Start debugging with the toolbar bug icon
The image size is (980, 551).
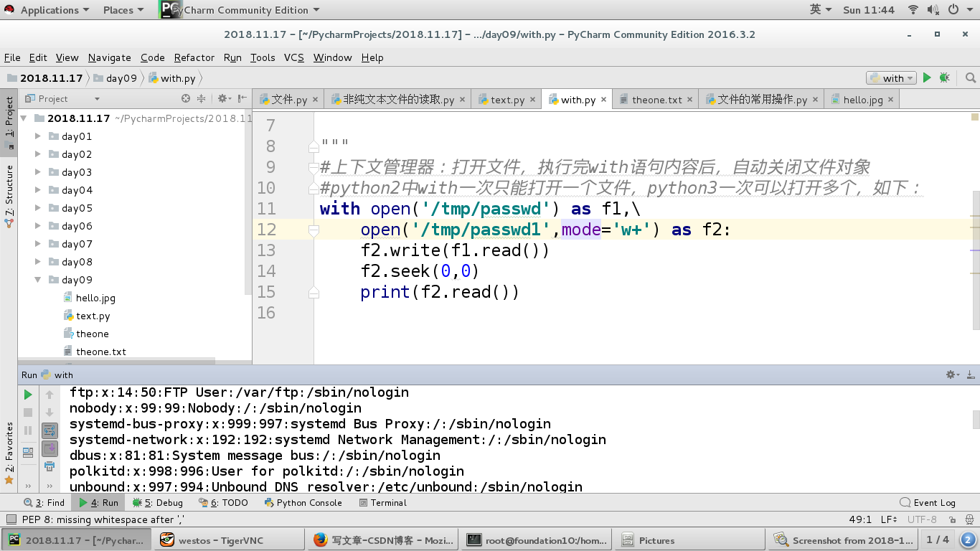click(944, 78)
